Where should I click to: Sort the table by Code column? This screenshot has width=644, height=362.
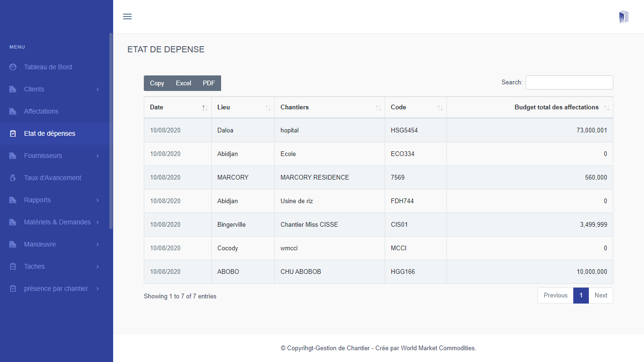coord(440,108)
